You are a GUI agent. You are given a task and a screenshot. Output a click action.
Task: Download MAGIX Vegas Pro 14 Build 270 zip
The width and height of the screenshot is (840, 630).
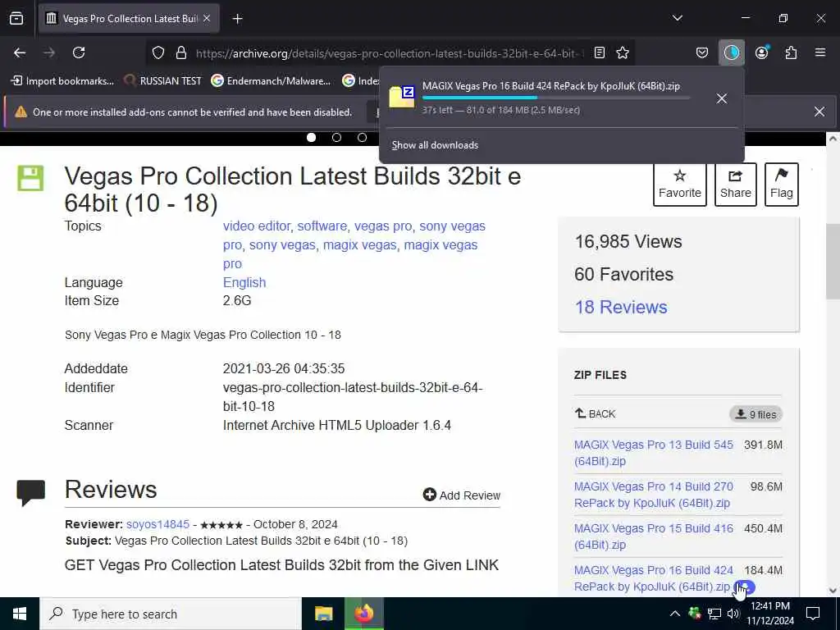654,495
